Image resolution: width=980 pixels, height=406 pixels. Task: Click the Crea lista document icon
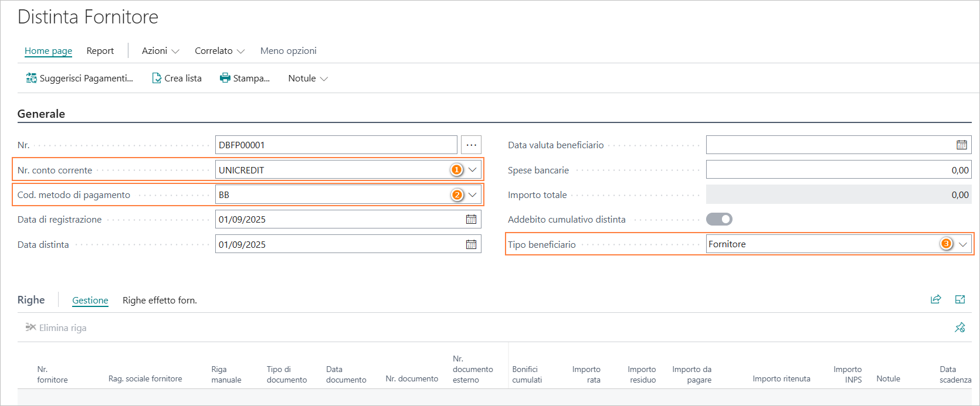(x=157, y=78)
